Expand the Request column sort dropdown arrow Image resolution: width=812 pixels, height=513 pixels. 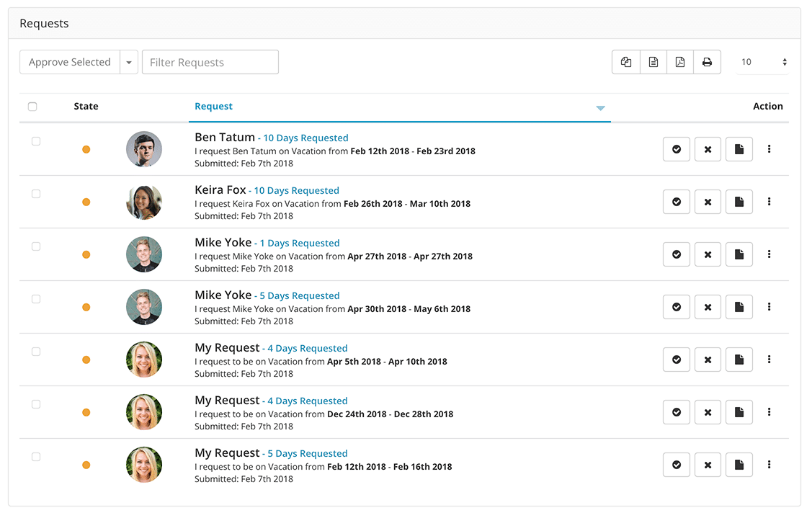click(600, 107)
